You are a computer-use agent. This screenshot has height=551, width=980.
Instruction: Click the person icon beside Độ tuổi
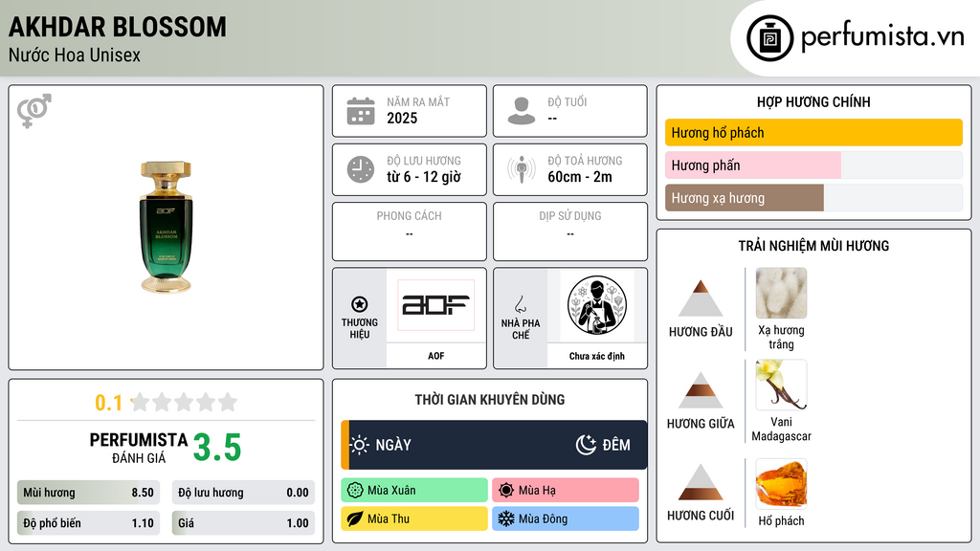(x=522, y=111)
